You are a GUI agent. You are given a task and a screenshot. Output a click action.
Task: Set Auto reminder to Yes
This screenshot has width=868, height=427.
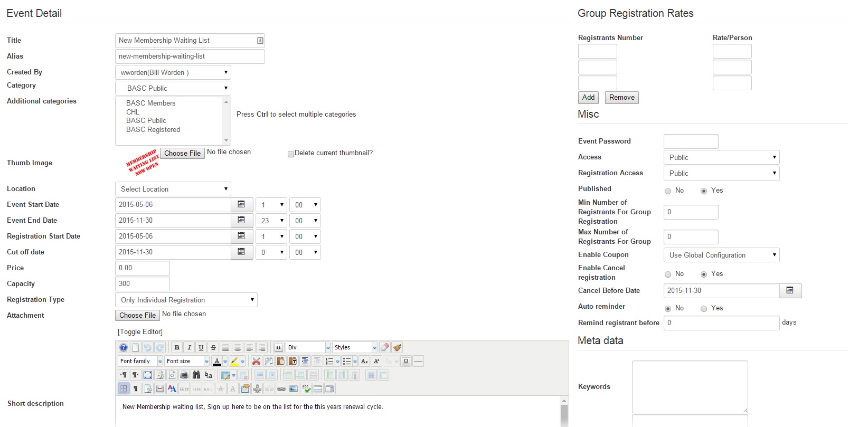point(704,309)
